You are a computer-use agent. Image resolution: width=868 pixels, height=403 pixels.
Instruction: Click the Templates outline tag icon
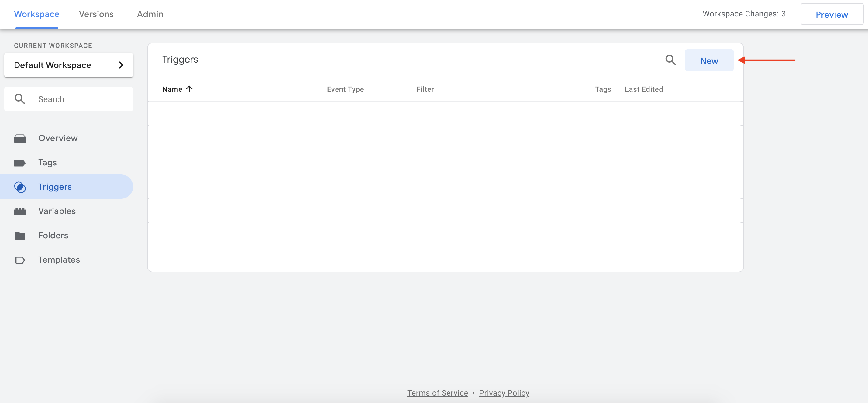coord(20,260)
